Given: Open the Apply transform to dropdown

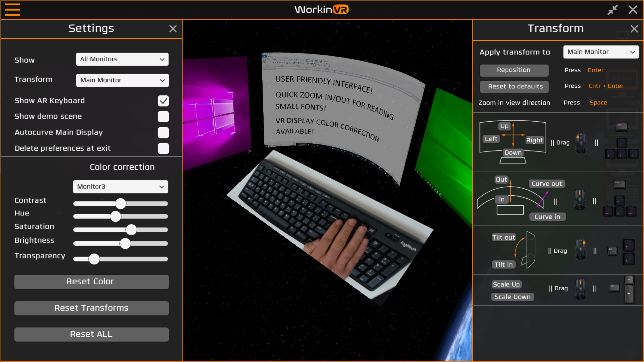Looking at the screenshot, I should 601,52.
